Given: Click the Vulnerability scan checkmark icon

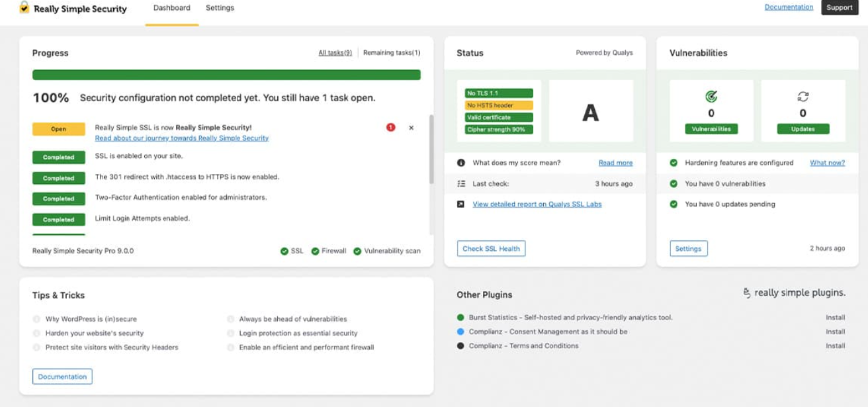Looking at the screenshot, I should pos(357,251).
